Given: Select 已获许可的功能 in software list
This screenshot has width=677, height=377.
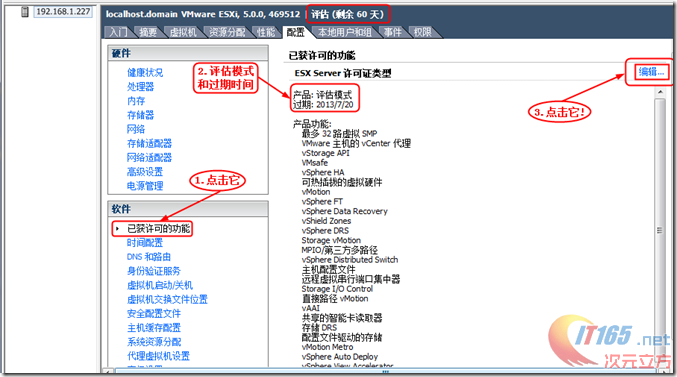Looking at the screenshot, I should (158, 229).
